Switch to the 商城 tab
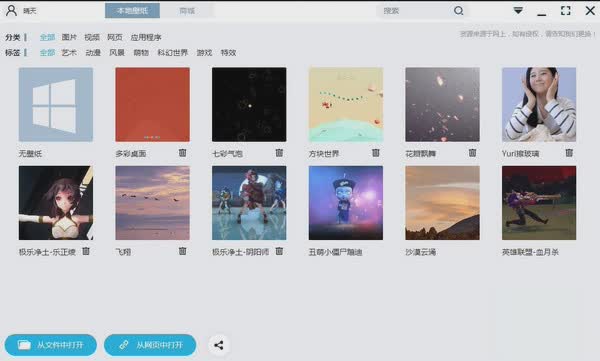This screenshot has width=600, height=361. (x=187, y=11)
